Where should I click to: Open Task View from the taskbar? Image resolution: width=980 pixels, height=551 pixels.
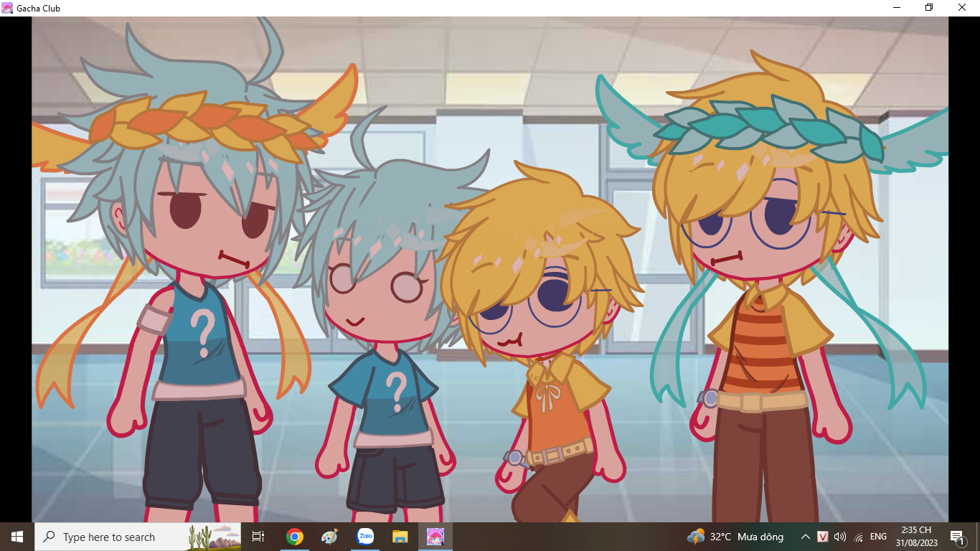(x=258, y=537)
